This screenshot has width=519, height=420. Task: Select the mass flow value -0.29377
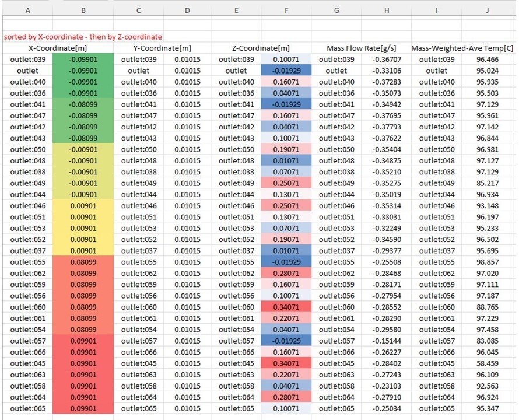point(387,251)
